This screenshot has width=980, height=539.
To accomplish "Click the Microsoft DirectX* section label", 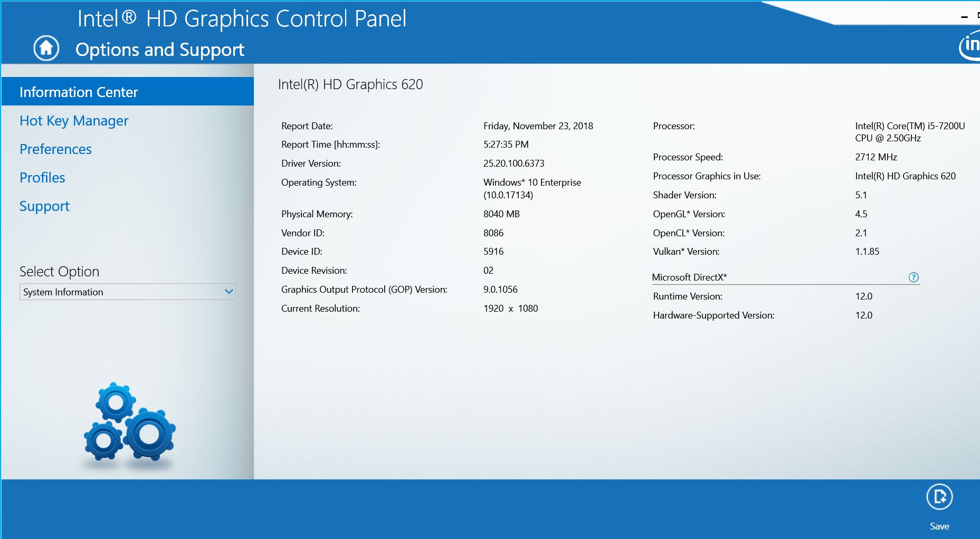I will [x=689, y=277].
